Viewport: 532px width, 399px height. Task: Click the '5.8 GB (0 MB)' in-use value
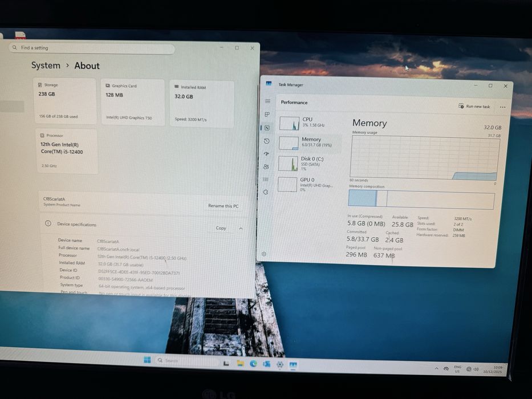[366, 223]
